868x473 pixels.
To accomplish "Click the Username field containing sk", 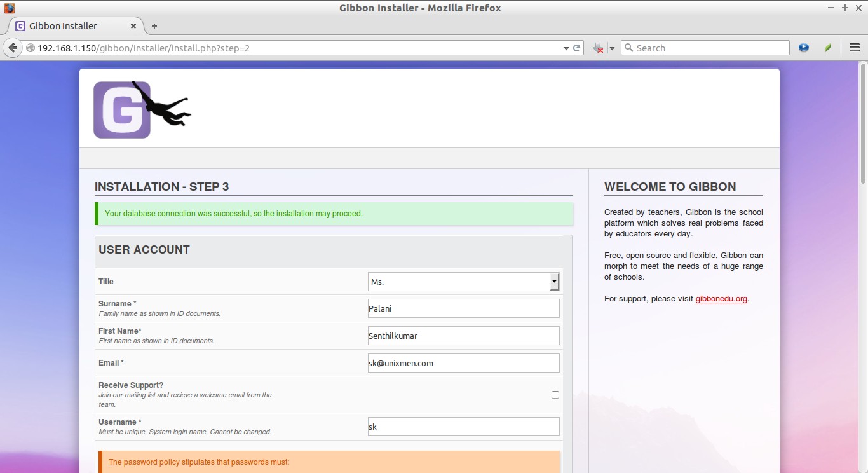I will (x=464, y=427).
